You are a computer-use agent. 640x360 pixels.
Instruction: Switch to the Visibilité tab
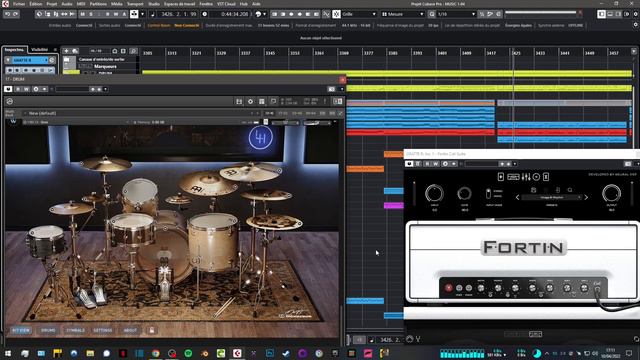click(x=40, y=49)
